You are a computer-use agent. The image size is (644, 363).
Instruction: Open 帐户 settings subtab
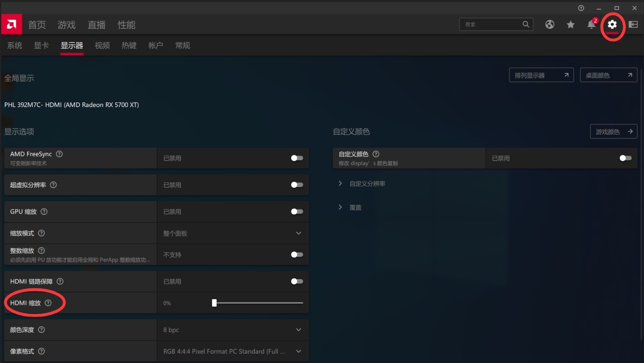156,45
